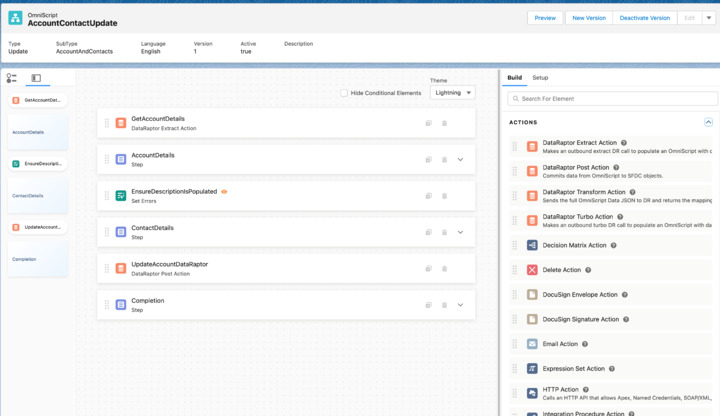Click the Preview button
The width and height of the screenshot is (720, 416).
pos(545,18)
